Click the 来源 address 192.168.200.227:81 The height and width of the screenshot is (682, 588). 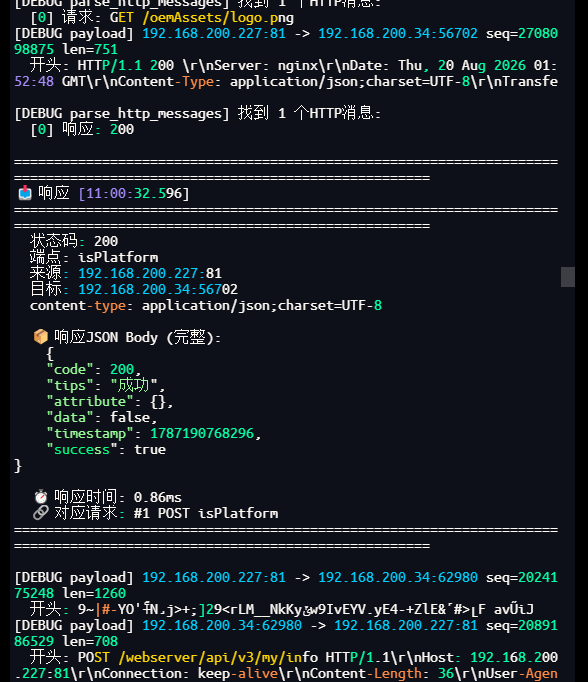pos(150,274)
